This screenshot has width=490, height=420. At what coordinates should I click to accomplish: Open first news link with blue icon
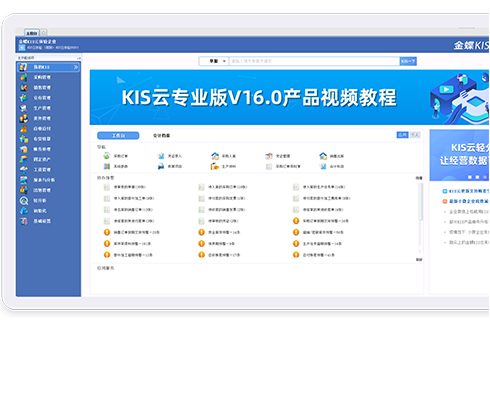465,191
